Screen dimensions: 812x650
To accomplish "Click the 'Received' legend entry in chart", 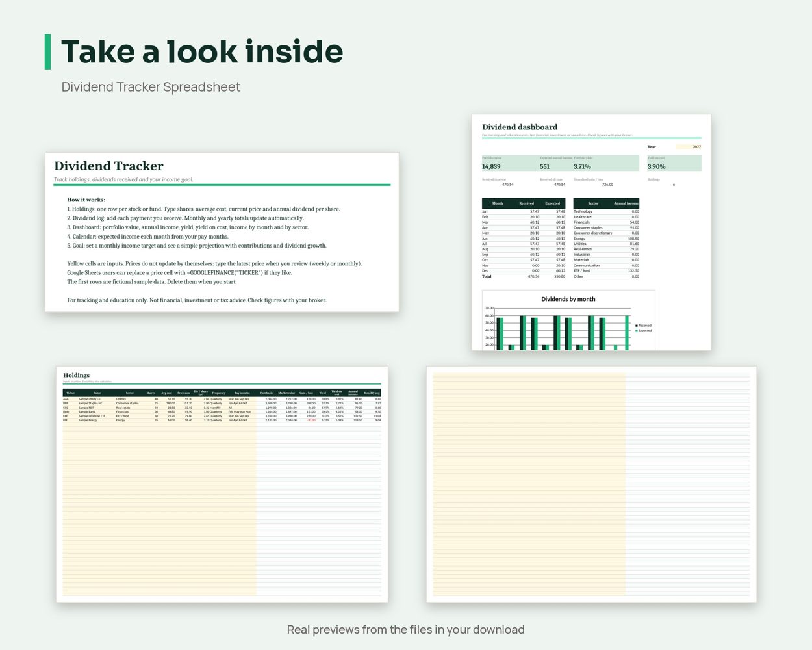I will (643, 326).
